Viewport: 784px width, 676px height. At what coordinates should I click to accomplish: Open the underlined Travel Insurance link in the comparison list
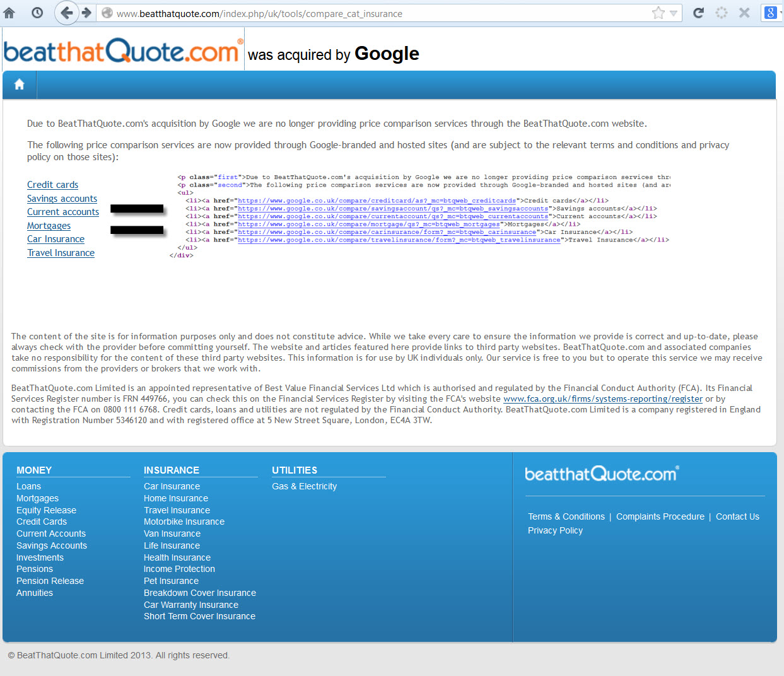61,253
